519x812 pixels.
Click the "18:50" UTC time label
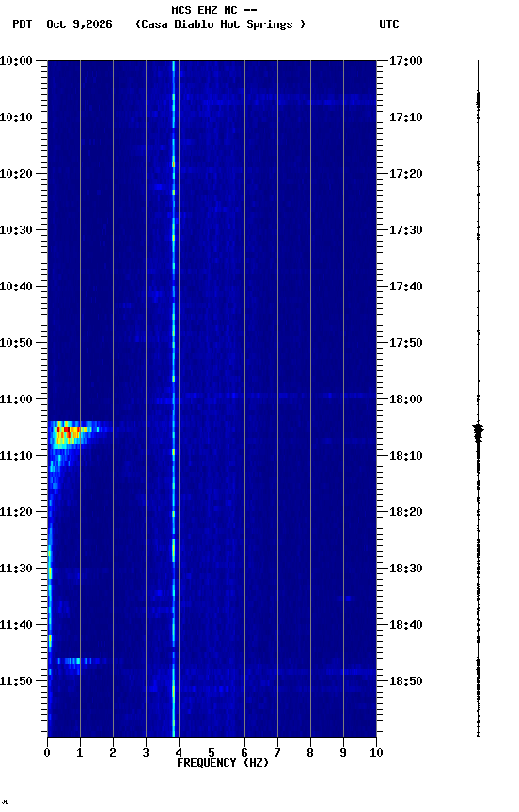(x=405, y=681)
